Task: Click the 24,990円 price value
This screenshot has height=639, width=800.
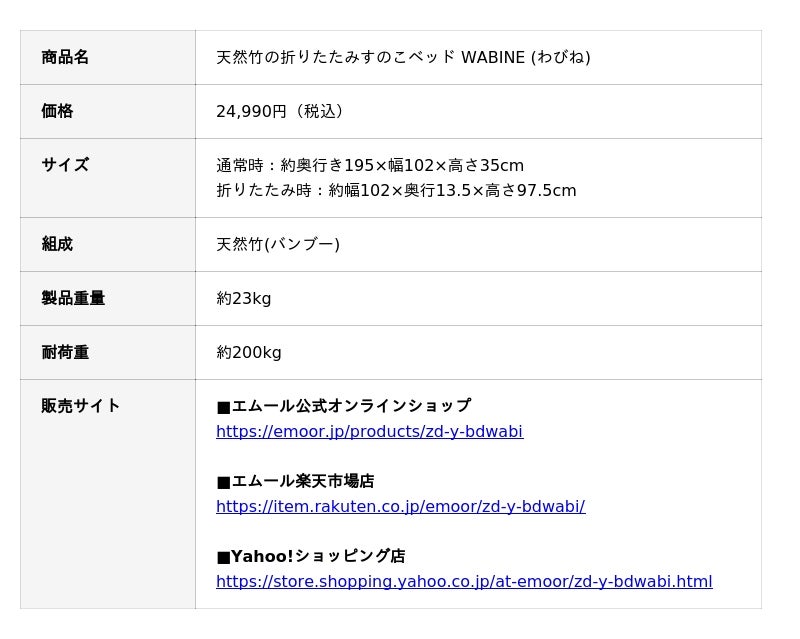Action: (x=284, y=111)
